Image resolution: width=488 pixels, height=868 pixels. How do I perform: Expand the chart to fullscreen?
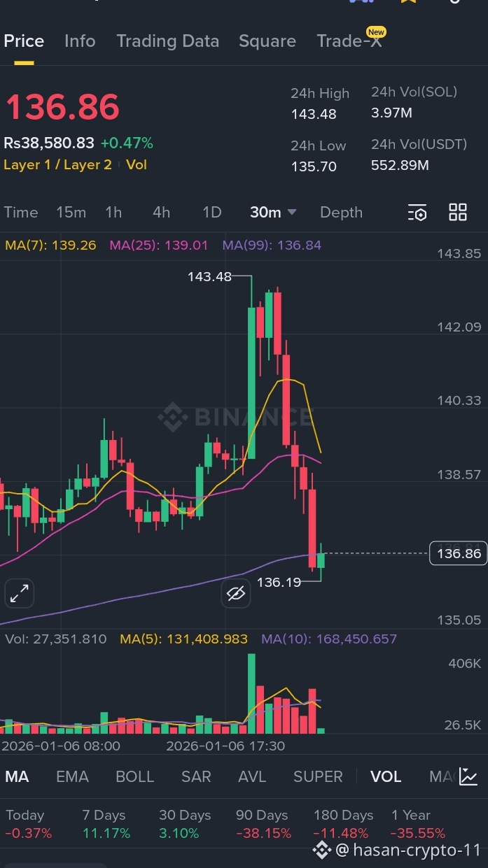pos(19,594)
